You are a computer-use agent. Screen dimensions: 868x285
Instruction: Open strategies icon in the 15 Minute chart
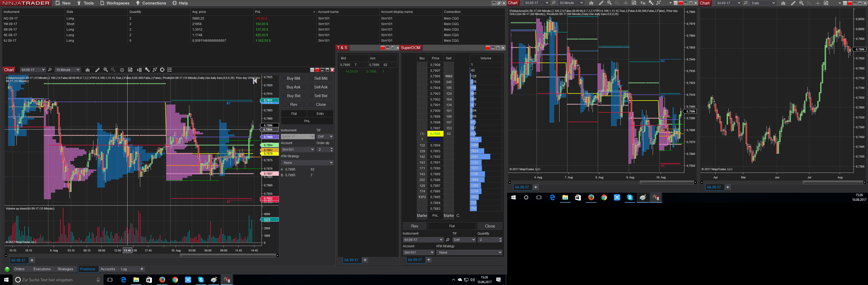click(x=155, y=70)
